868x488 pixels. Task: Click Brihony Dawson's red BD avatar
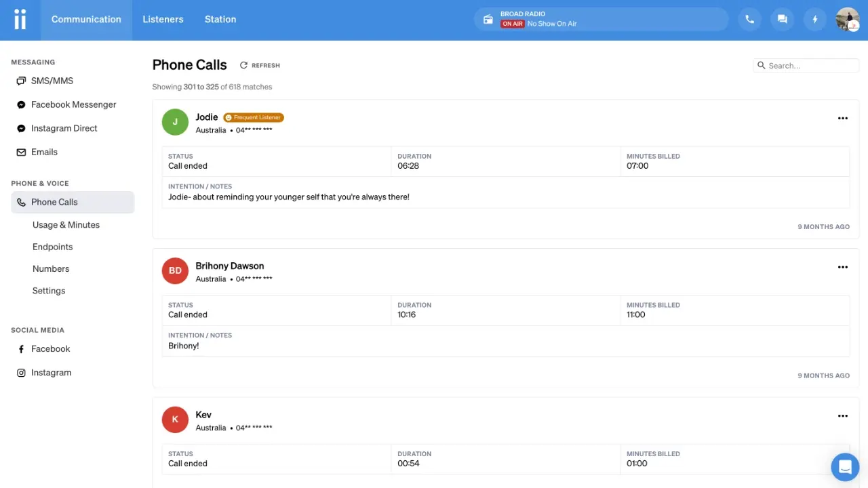175,271
